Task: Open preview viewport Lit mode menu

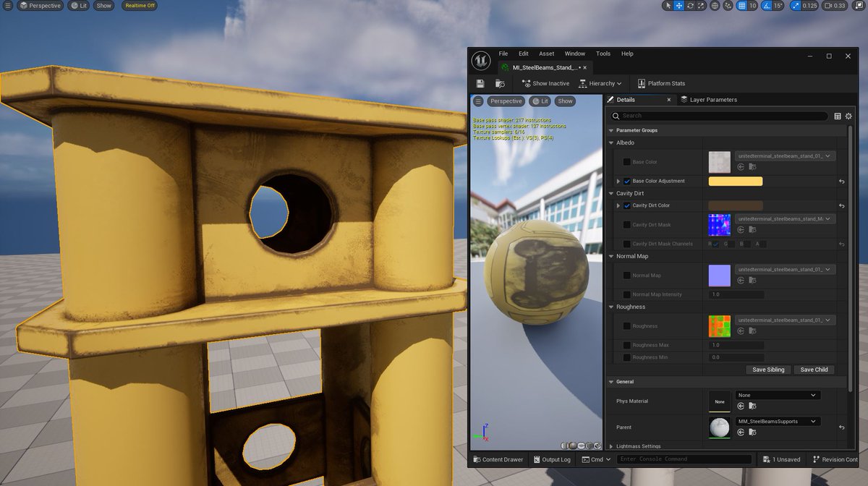Action: [540, 101]
